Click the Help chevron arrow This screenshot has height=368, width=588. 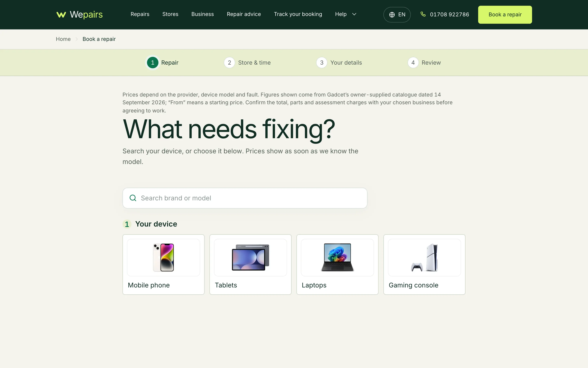(x=354, y=14)
